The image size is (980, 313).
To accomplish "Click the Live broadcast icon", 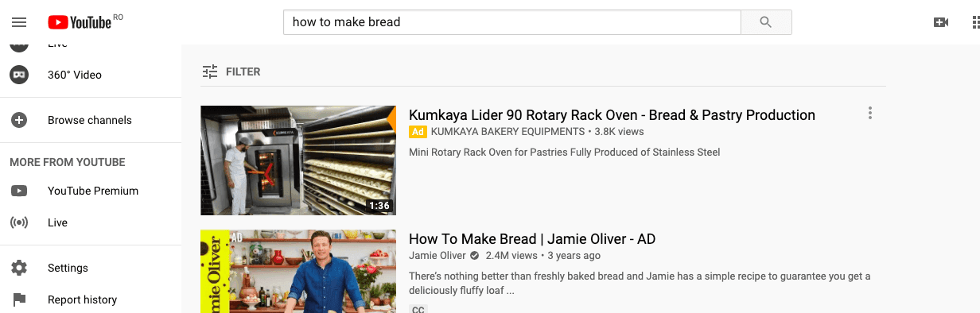I will click(x=18, y=222).
